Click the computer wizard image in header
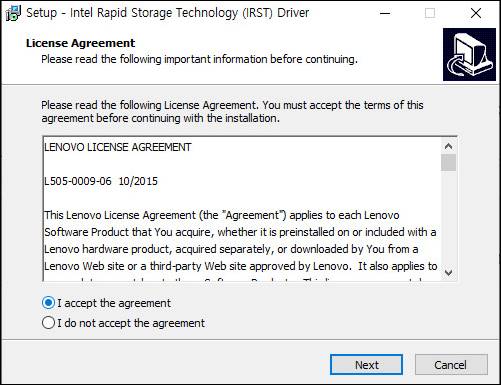Screen dimensions: 501x385 [469, 54]
